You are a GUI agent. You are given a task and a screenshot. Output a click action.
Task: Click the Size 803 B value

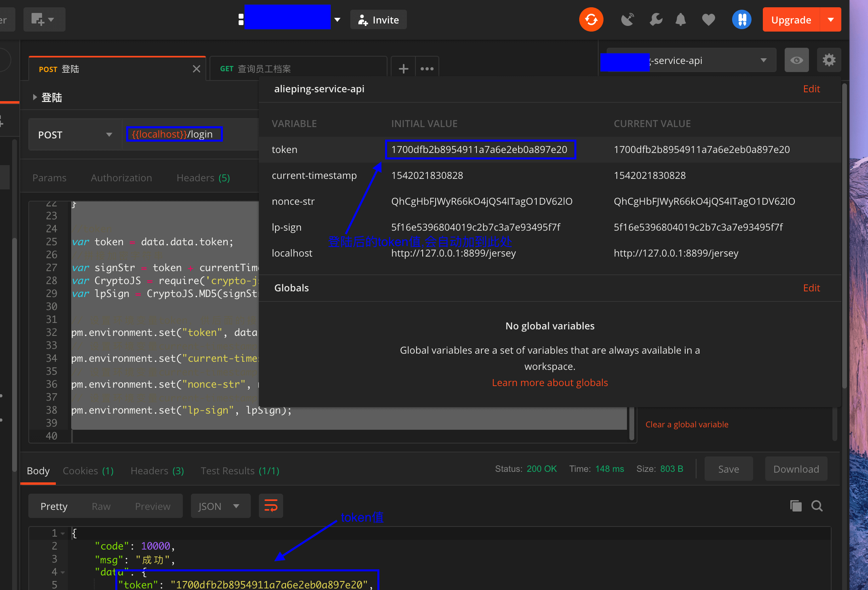(x=671, y=469)
